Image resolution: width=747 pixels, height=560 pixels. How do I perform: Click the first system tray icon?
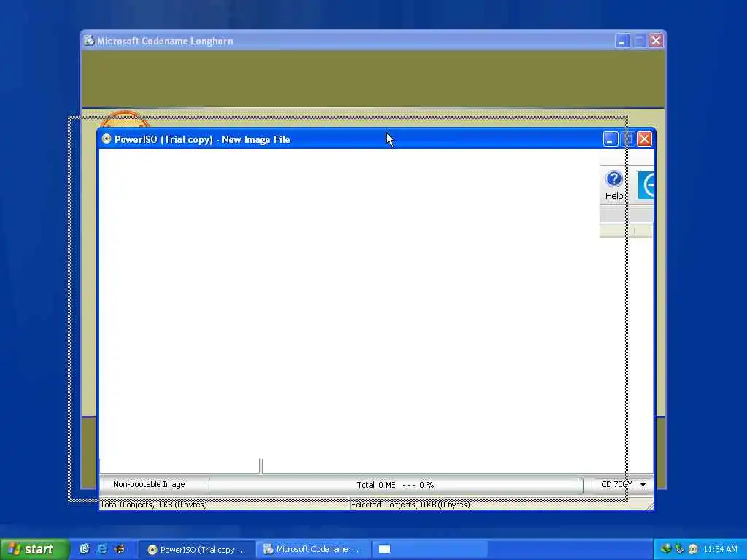point(666,549)
